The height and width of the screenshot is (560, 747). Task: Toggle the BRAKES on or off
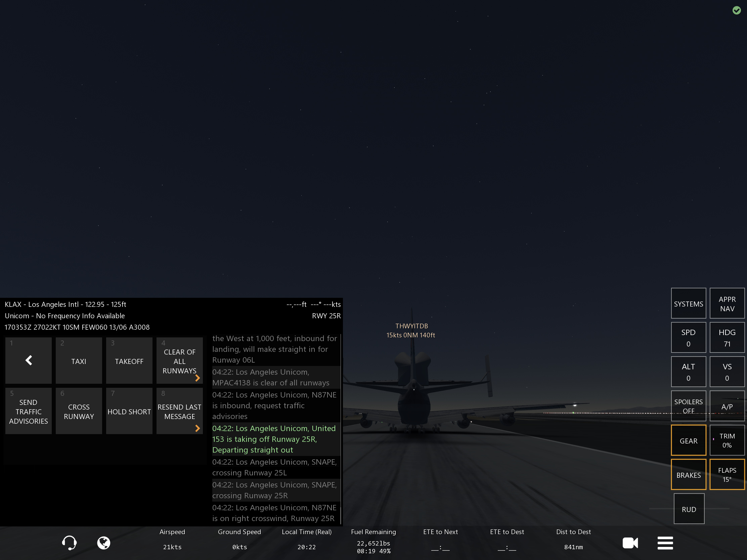[688, 475]
